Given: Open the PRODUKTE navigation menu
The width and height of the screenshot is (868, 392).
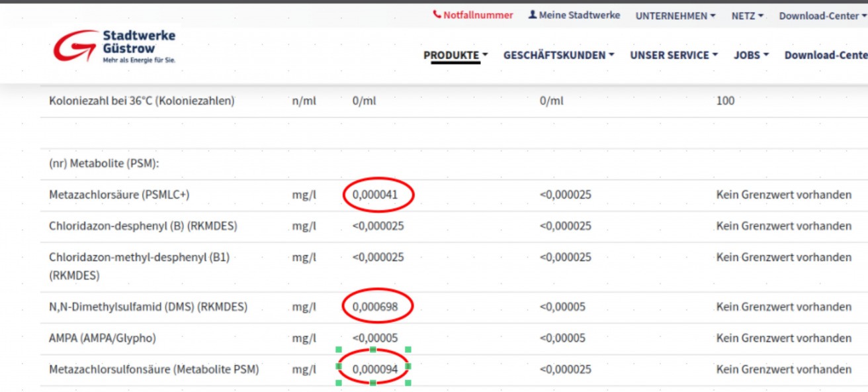Looking at the screenshot, I should pyautogui.click(x=455, y=56).
